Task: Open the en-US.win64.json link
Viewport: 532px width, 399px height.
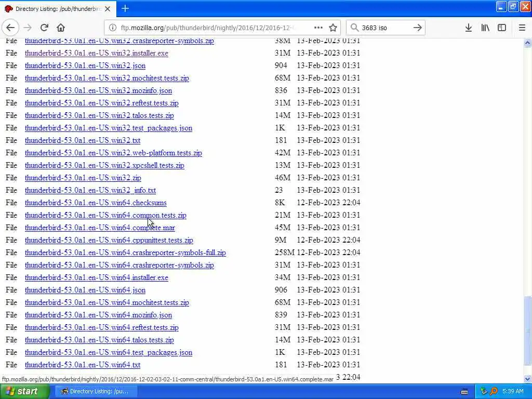Action: click(x=85, y=290)
